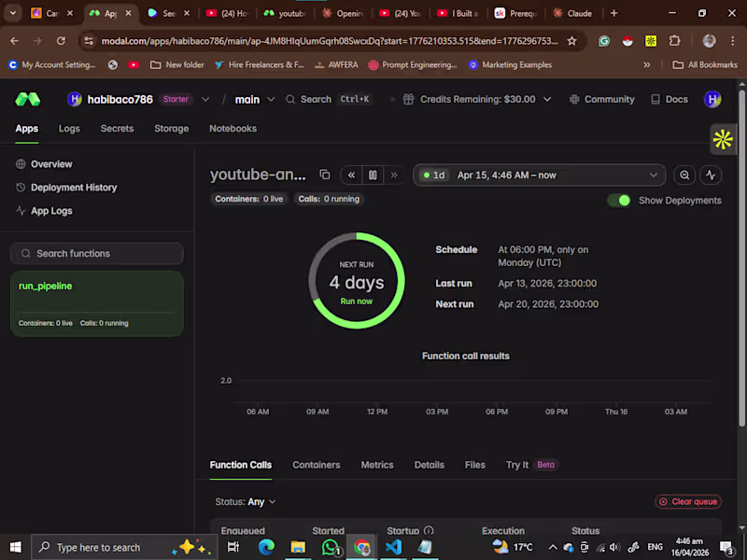Screen dimensions: 747x560
Task: Open the time range dropdown Apr 15
Action: tap(540, 175)
